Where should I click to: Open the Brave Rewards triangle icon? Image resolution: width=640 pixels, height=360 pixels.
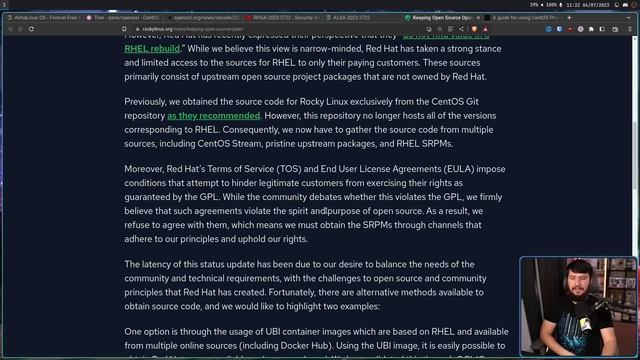pos(485,29)
